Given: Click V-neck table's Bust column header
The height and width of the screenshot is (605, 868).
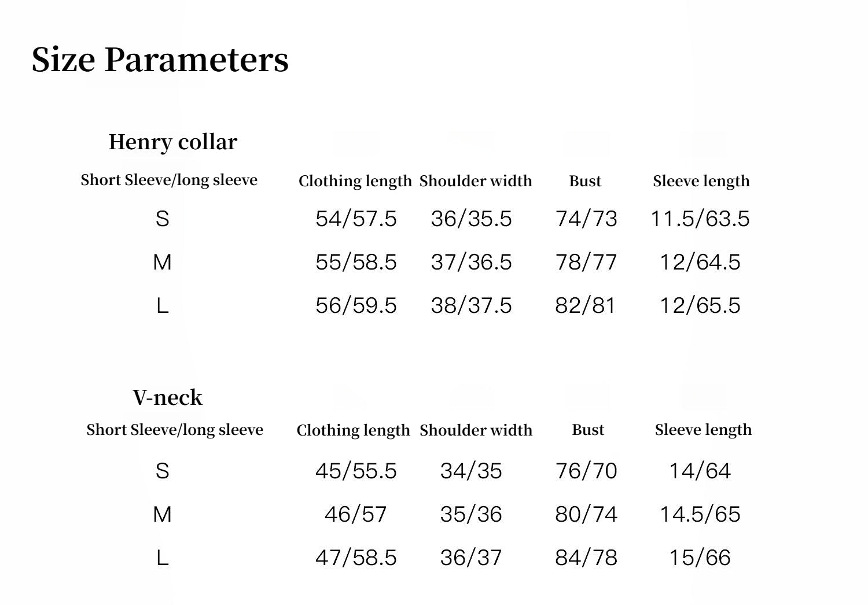Looking at the screenshot, I should pyautogui.click(x=587, y=430).
